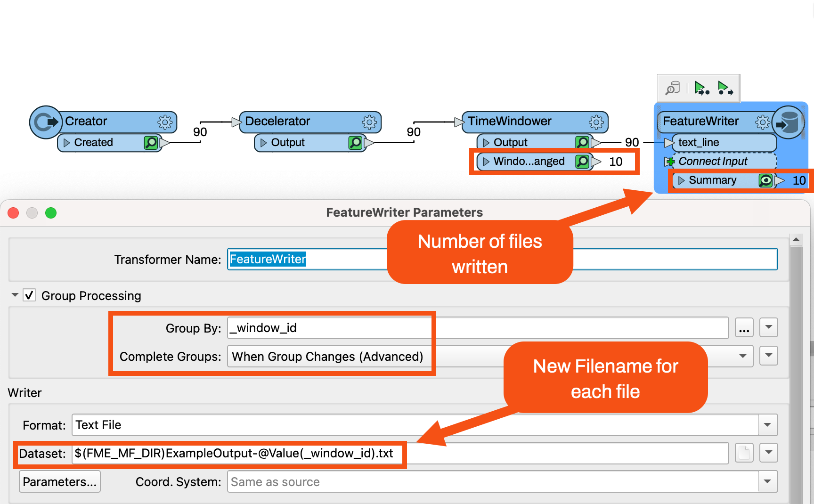Screen dimensions: 814x504
Task: Click the dialog vertical scrollbar track
Action: click(796, 375)
